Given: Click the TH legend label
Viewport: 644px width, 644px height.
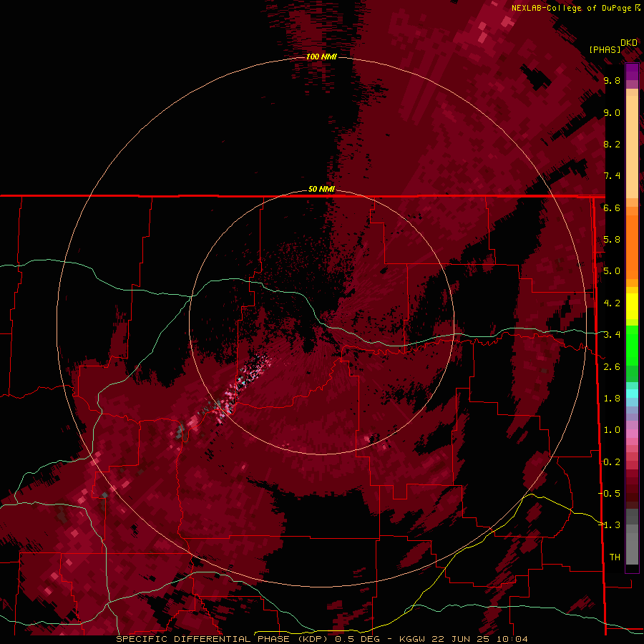Looking at the screenshot, I should 615,557.
